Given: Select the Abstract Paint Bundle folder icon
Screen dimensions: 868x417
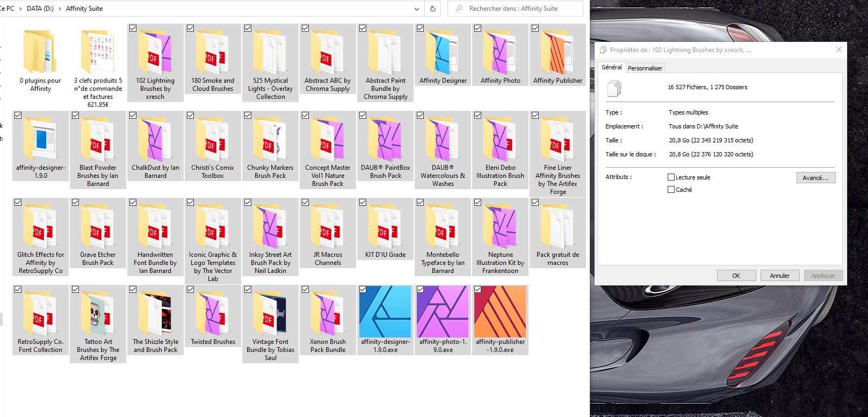Looking at the screenshot, I should tap(386, 52).
